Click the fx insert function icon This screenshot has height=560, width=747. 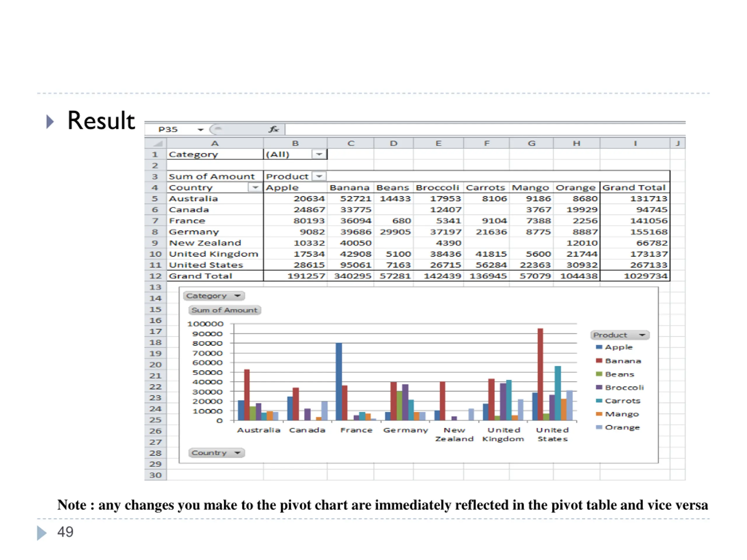(273, 129)
